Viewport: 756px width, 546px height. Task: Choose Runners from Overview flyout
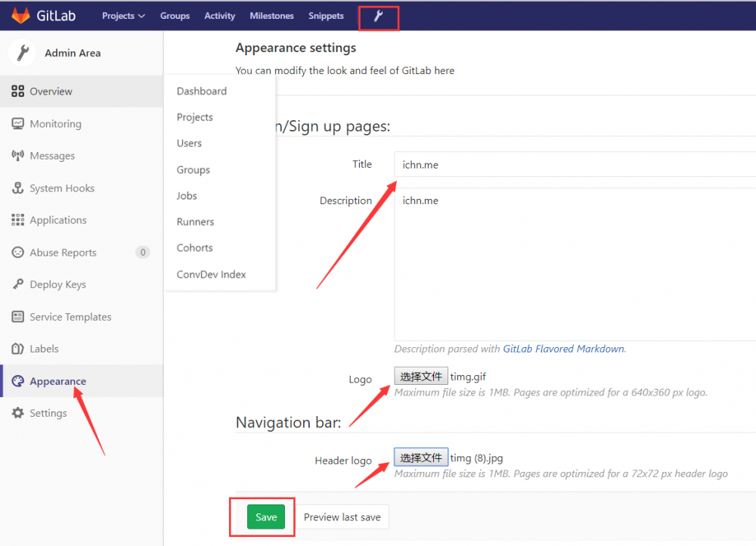click(x=195, y=222)
